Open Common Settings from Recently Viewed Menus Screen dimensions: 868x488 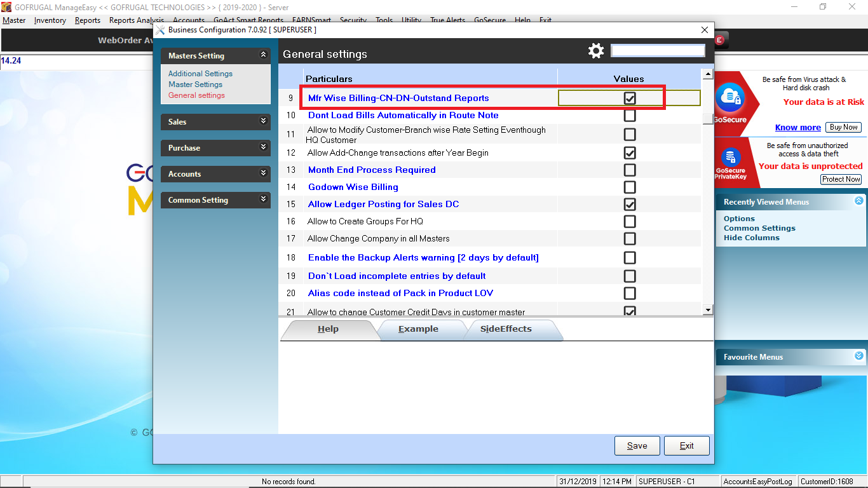(759, 228)
